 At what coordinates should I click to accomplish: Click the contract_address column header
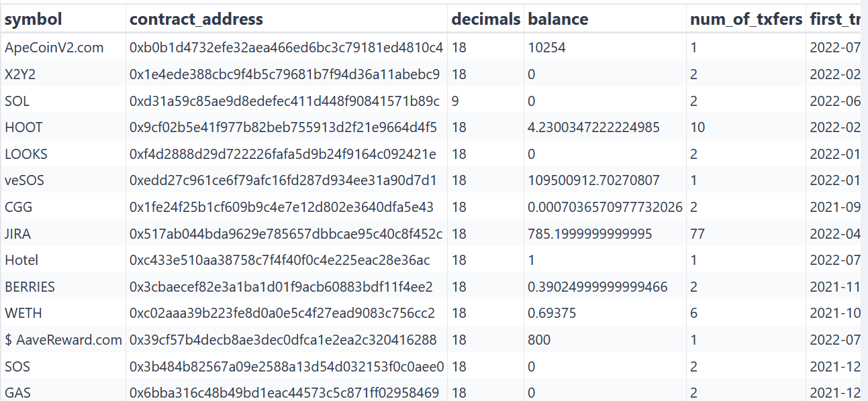tap(196, 19)
